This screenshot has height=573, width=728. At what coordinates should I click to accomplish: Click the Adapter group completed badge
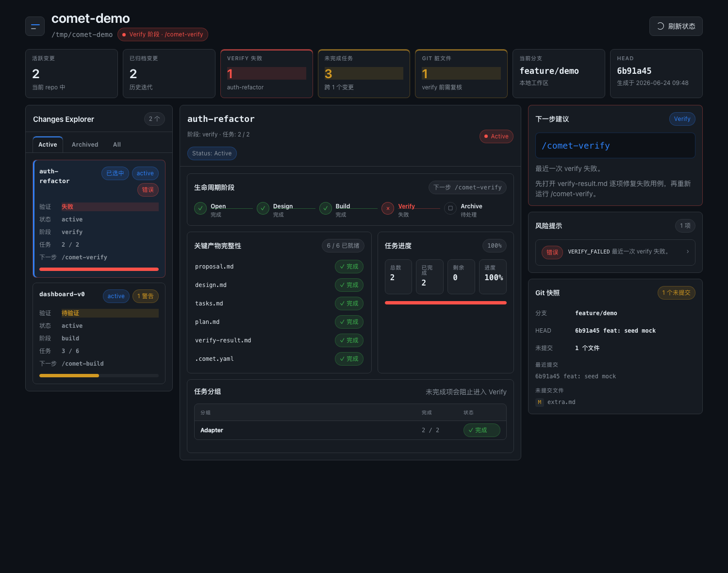pos(481,430)
